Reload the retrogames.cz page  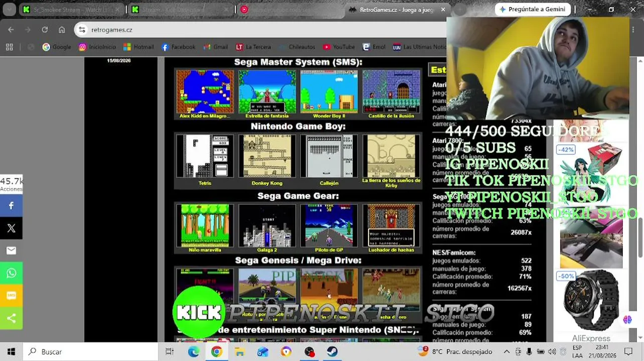[45, 30]
